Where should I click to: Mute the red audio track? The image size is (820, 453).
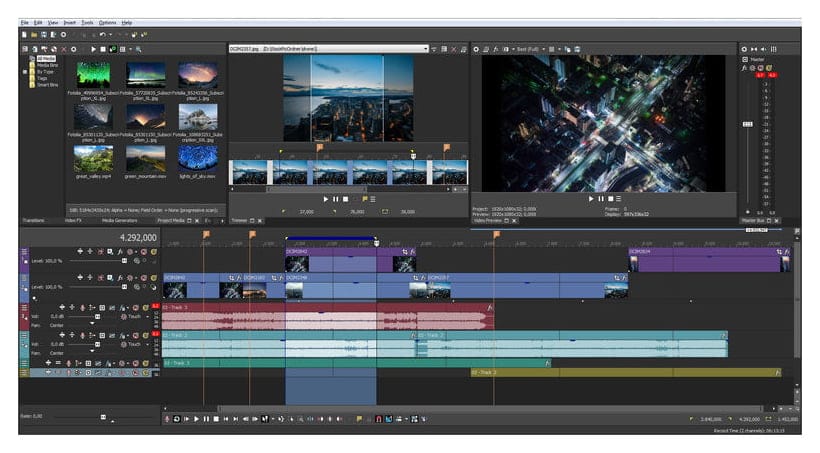pyautogui.click(x=135, y=308)
